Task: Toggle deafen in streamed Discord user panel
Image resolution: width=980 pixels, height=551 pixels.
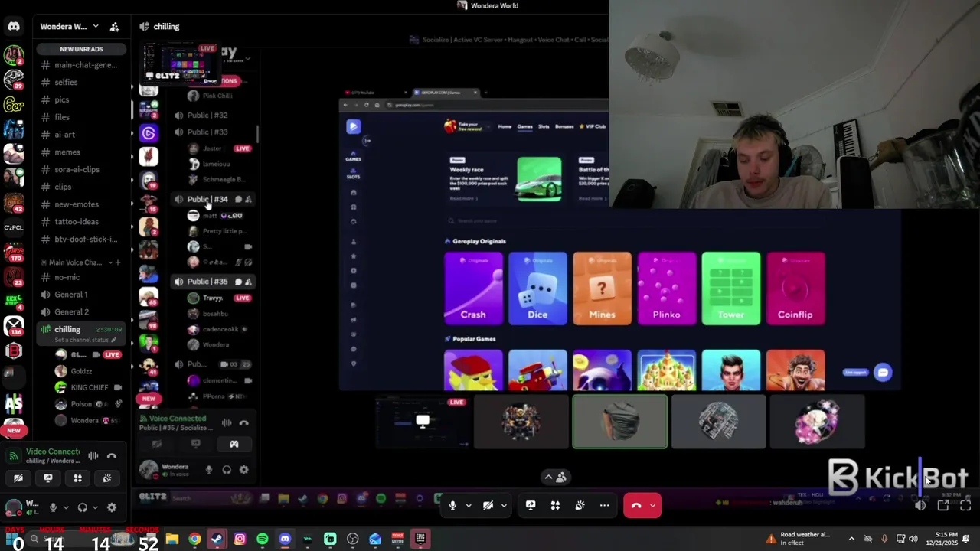Action: coord(227,470)
